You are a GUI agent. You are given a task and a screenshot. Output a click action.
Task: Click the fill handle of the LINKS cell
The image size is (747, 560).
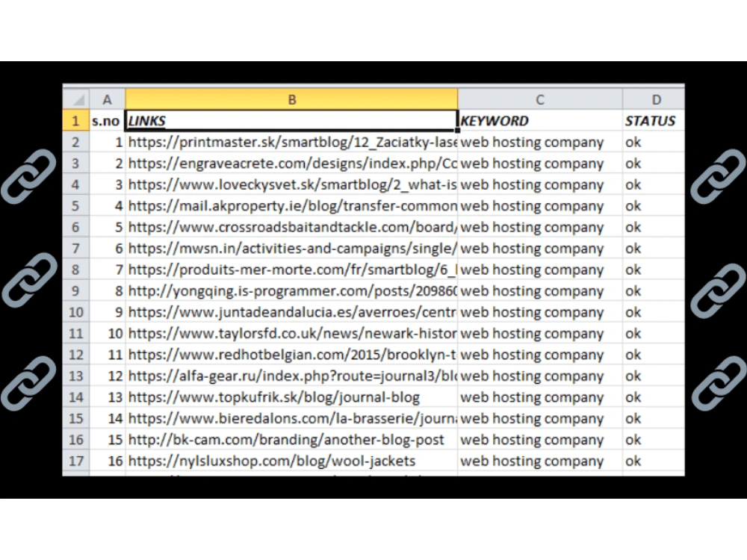pos(457,130)
